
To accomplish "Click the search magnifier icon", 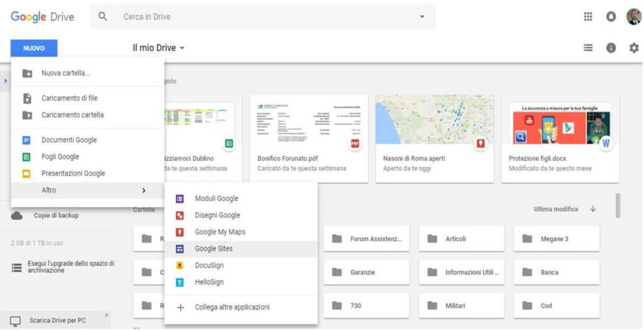I will [103, 17].
